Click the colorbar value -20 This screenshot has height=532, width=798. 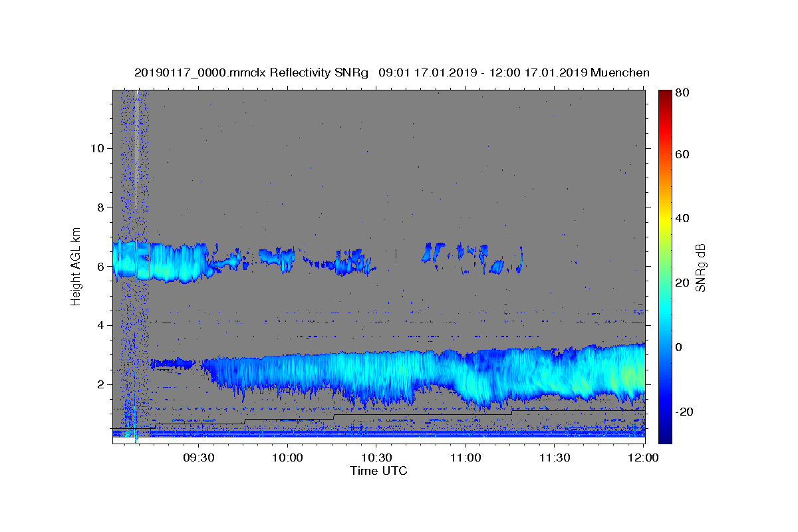(x=684, y=412)
